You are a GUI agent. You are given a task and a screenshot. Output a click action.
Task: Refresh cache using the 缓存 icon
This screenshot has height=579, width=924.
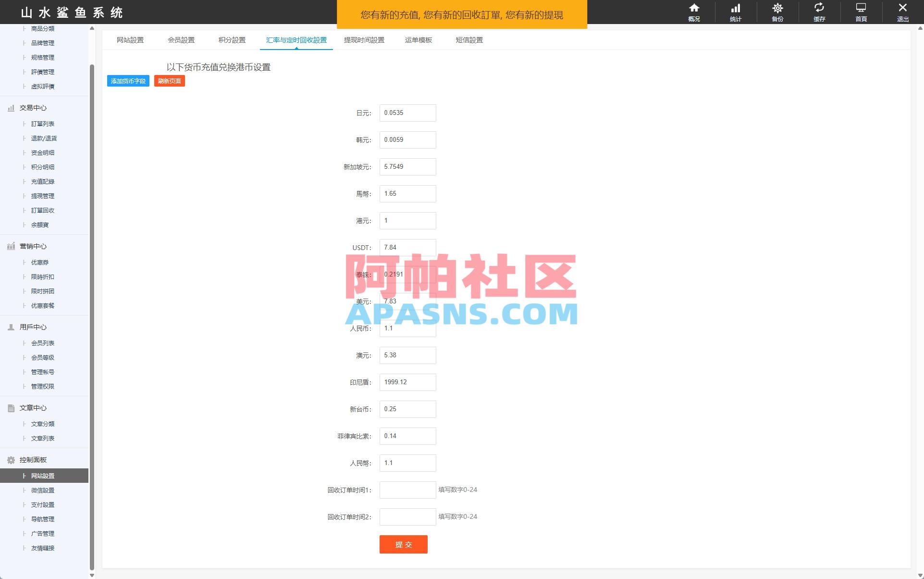coord(819,12)
